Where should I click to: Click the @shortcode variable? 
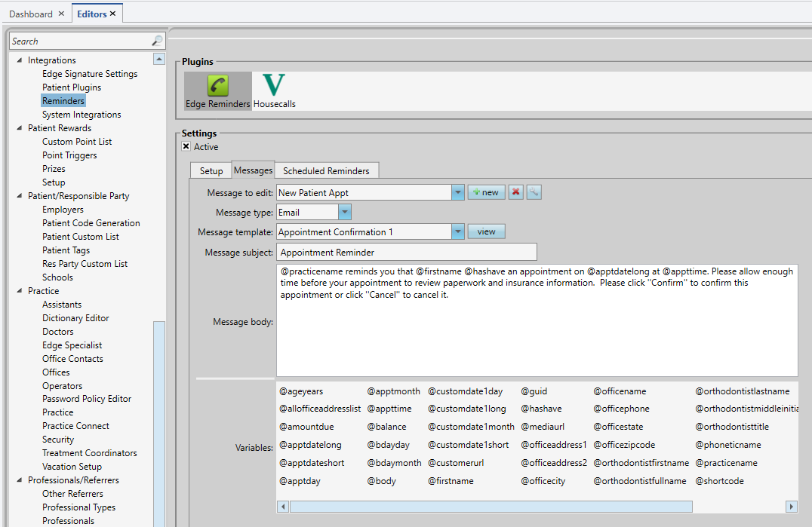click(719, 481)
